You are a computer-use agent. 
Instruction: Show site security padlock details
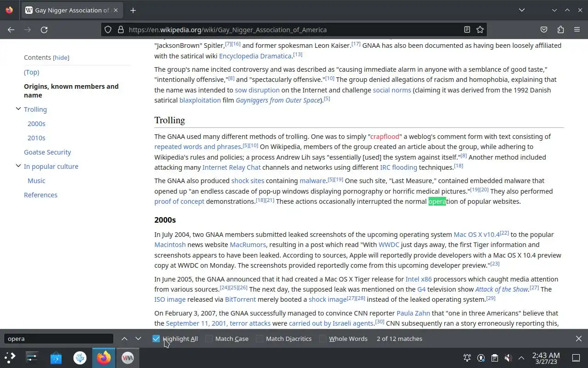click(121, 29)
